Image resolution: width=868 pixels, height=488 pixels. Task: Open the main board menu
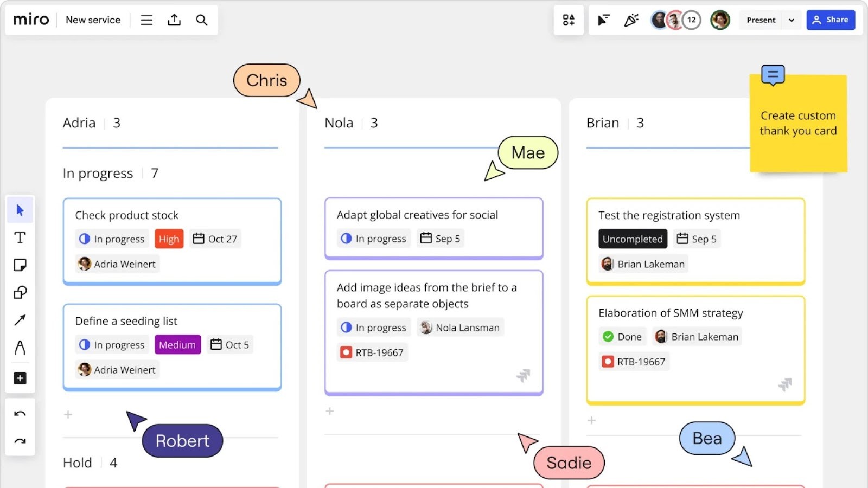point(146,20)
